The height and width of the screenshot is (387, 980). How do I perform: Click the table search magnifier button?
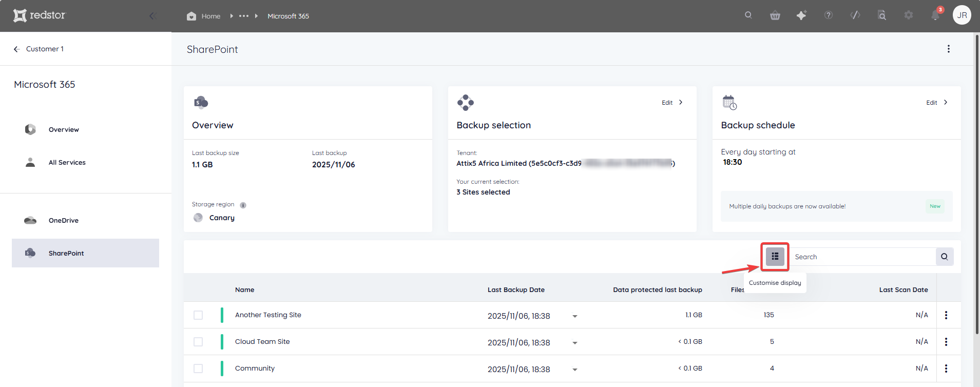click(x=945, y=257)
